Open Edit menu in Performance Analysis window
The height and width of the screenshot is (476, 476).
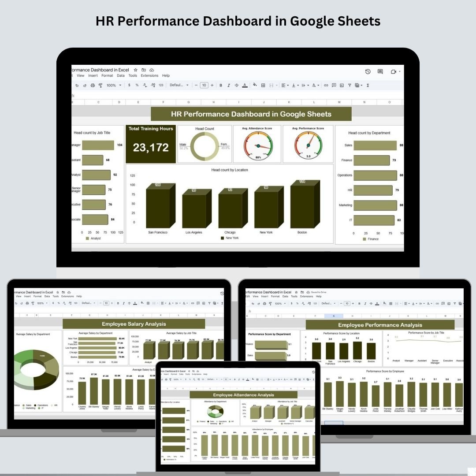[248, 296]
